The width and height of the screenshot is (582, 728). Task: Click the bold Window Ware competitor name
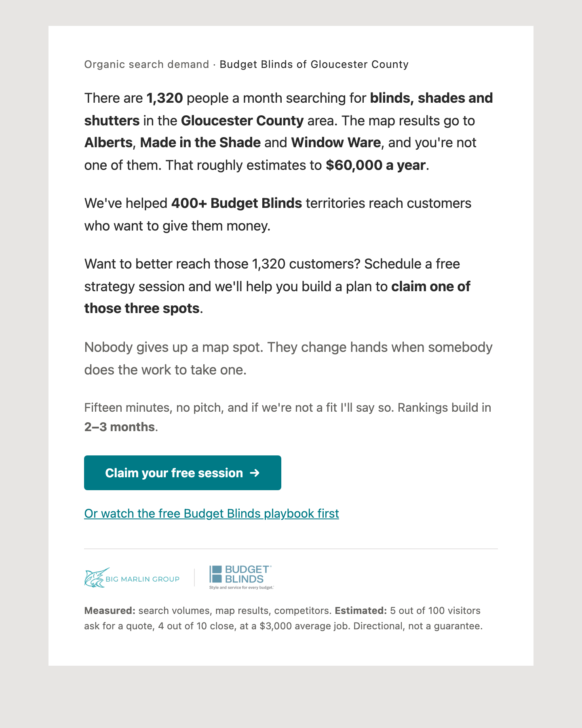pyautogui.click(x=336, y=143)
